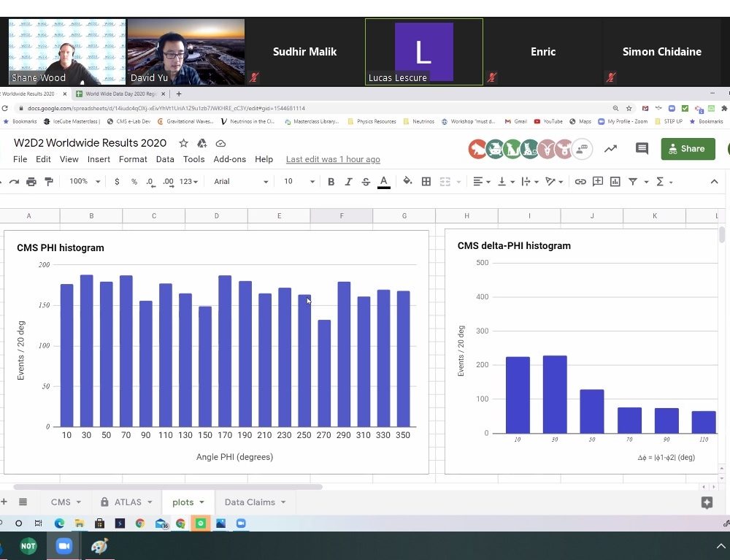The width and height of the screenshot is (730, 560).
Task: Toggle bold formatting in the toolbar
Action: pyautogui.click(x=331, y=182)
